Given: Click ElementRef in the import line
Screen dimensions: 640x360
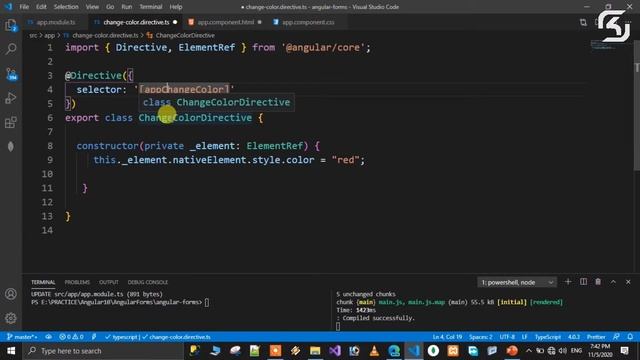Looking at the screenshot, I should click(207, 47).
